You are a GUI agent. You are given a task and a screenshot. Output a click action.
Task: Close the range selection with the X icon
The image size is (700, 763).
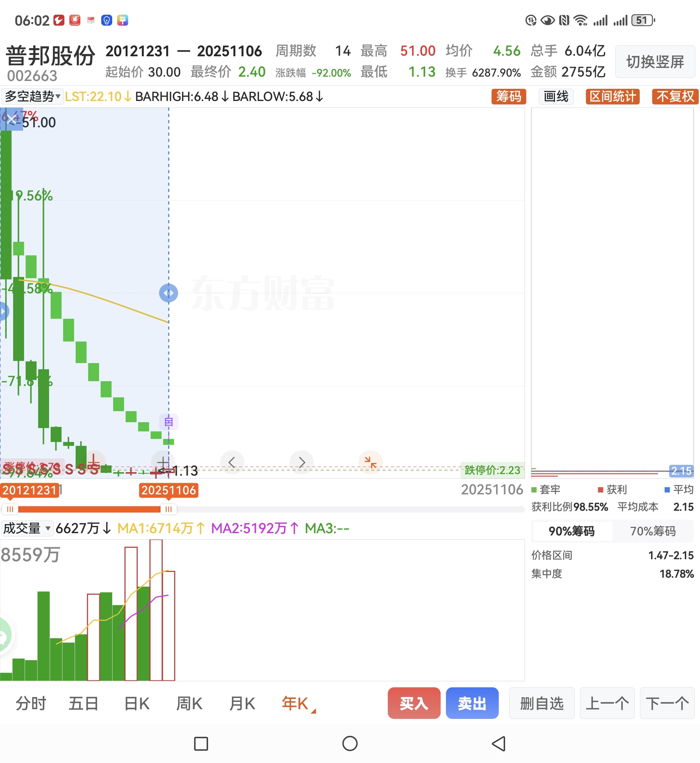[x=11, y=119]
